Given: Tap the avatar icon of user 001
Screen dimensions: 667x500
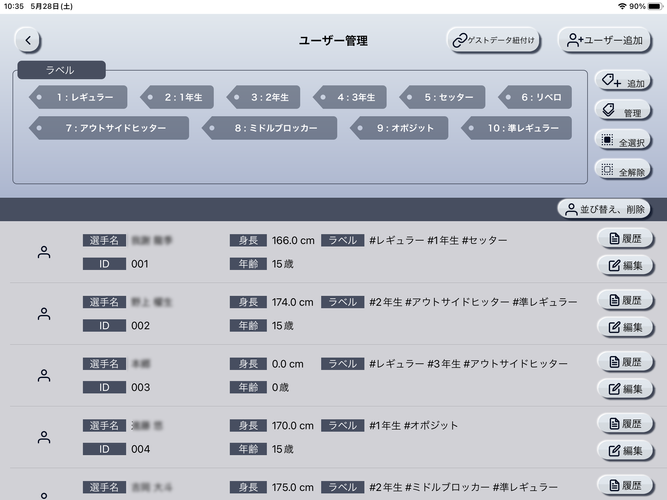Looking at the screenshot, I should point(44,253).
